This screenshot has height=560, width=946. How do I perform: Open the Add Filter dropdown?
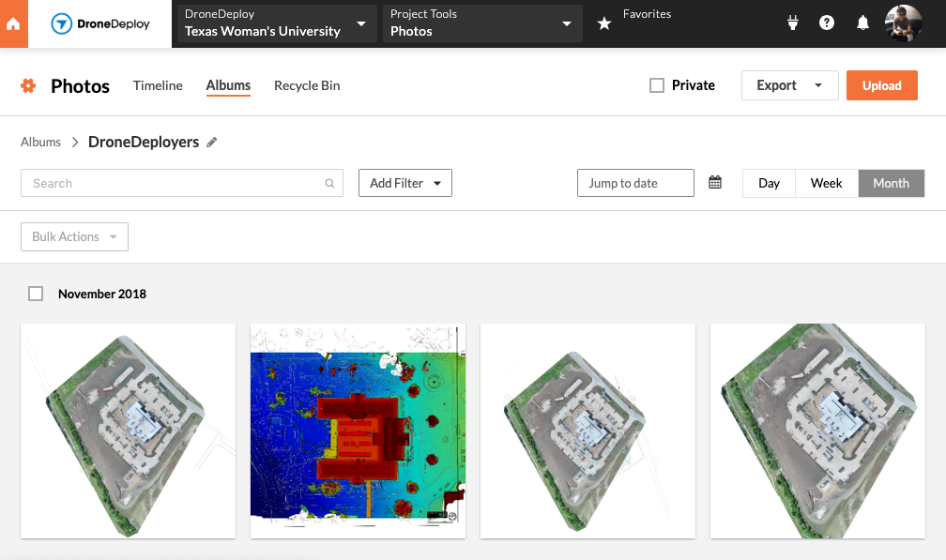pyautogui.click(x=405, y=183)
